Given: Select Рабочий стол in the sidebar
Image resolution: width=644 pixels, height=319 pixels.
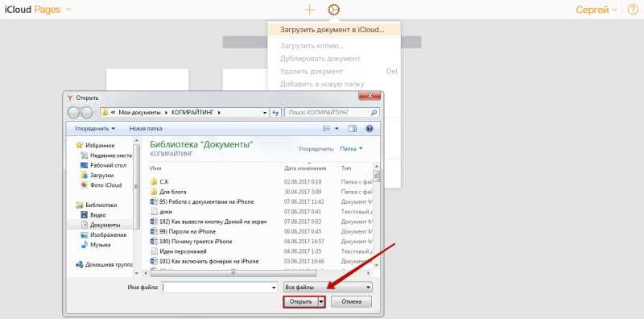Looking at the screenshot, I should [104, 165].
